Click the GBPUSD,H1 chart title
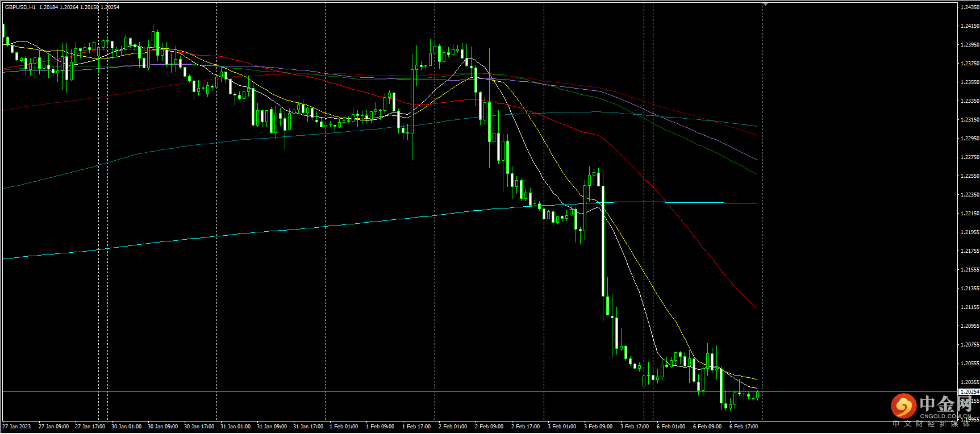 (x=20, y=7)
